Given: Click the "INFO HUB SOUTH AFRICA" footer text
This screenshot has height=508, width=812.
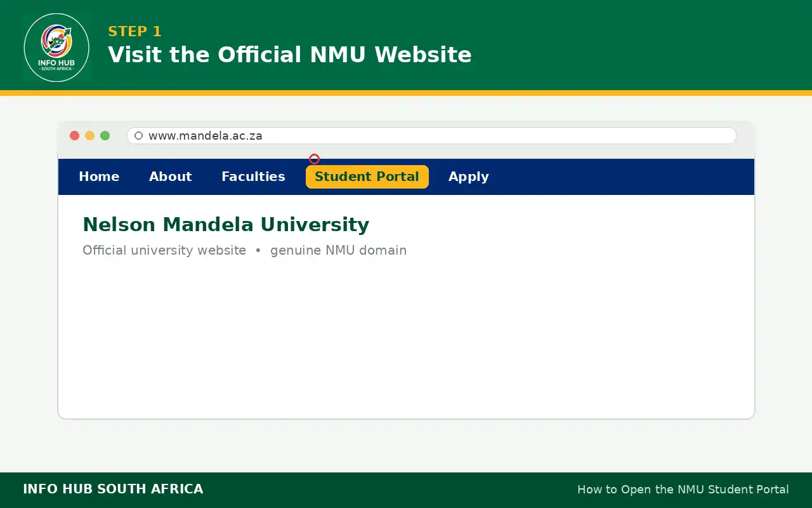Looking at the screenshot, I should (x=113, y=490).
